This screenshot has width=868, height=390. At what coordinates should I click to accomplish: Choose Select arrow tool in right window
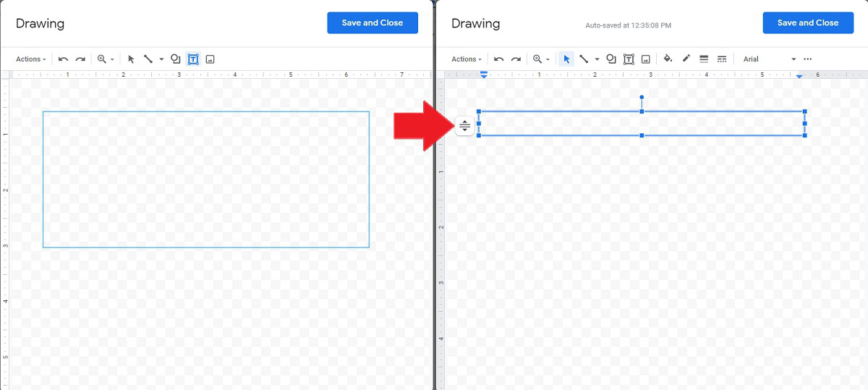(567, 59)
